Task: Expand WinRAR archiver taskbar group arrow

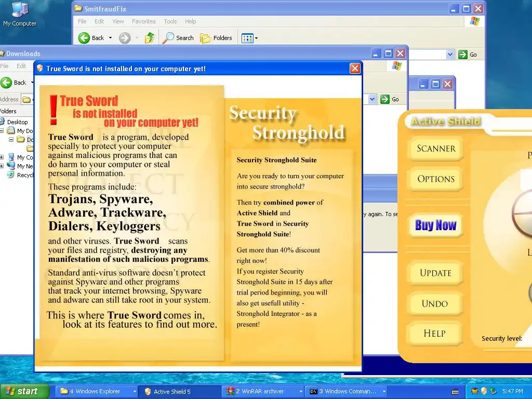Action: click(301, 391)
